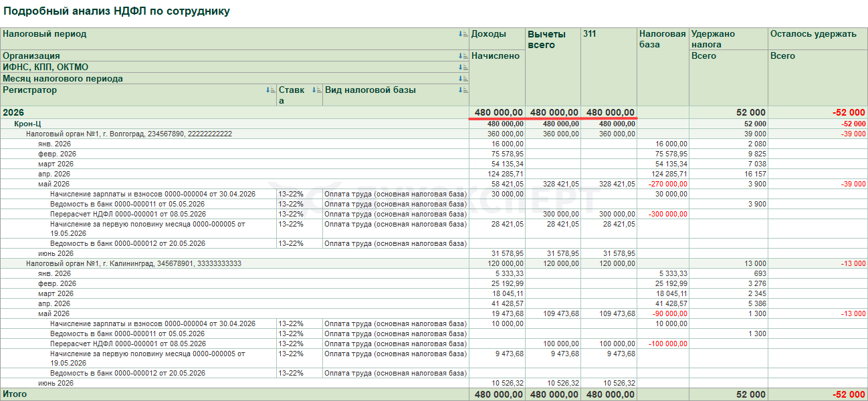Click the Удержано налога column header
Screen dimensions: 868x401
pos(713,39)
